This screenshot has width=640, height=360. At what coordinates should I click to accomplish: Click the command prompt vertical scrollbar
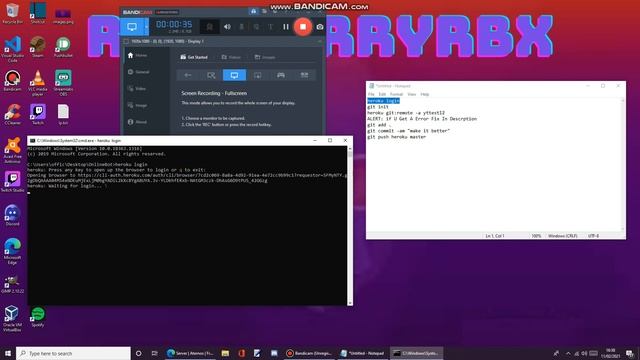click(x=350, y=226)
